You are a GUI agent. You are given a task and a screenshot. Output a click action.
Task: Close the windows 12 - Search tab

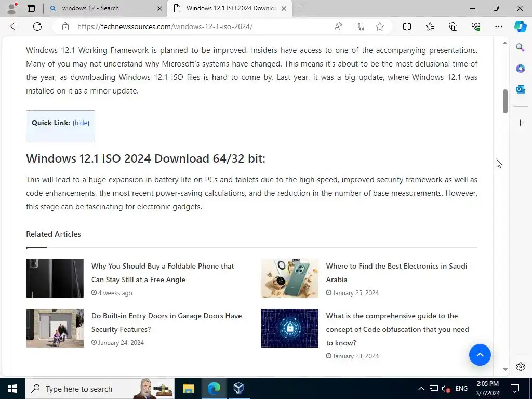[x=159, y=8]
